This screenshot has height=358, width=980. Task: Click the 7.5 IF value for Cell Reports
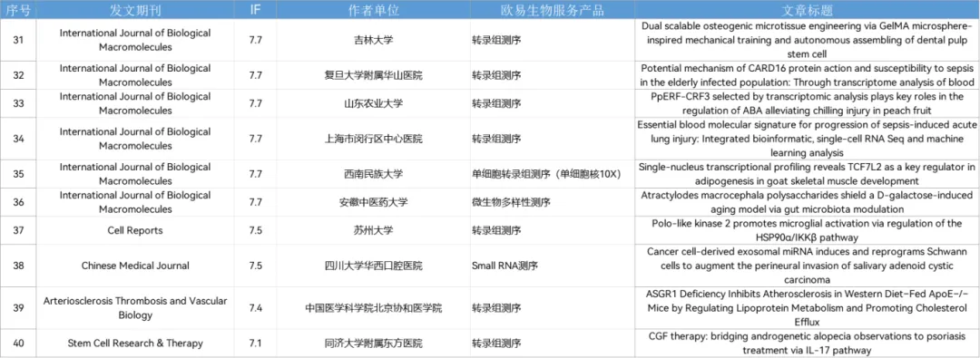pyautogui.click(x=255, y=230)
